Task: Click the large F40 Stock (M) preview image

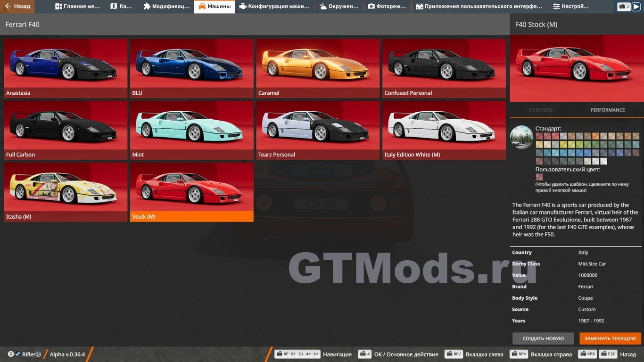Action: (x=577, y=68)
